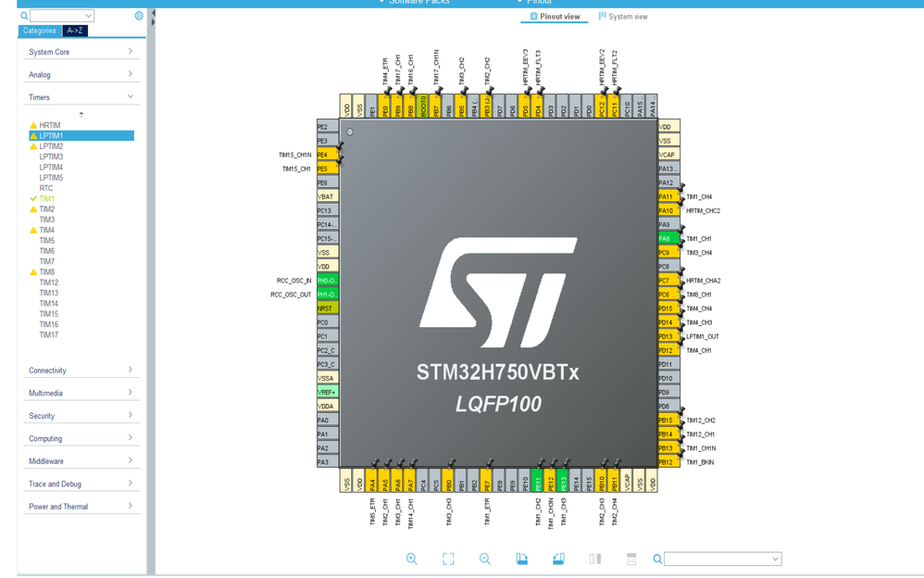Select RTC in the timers list

coord(46,188)
